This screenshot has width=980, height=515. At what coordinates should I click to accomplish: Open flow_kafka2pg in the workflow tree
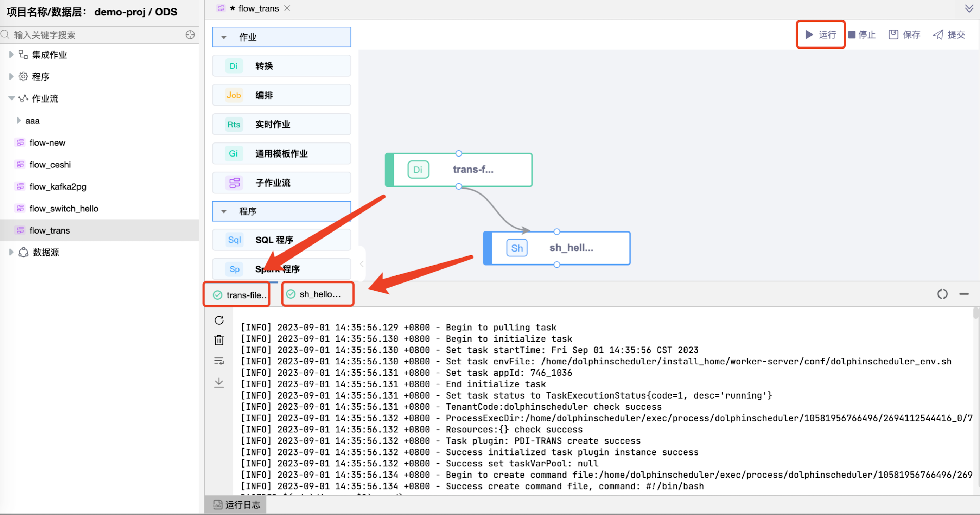click(x=58, y=187)
